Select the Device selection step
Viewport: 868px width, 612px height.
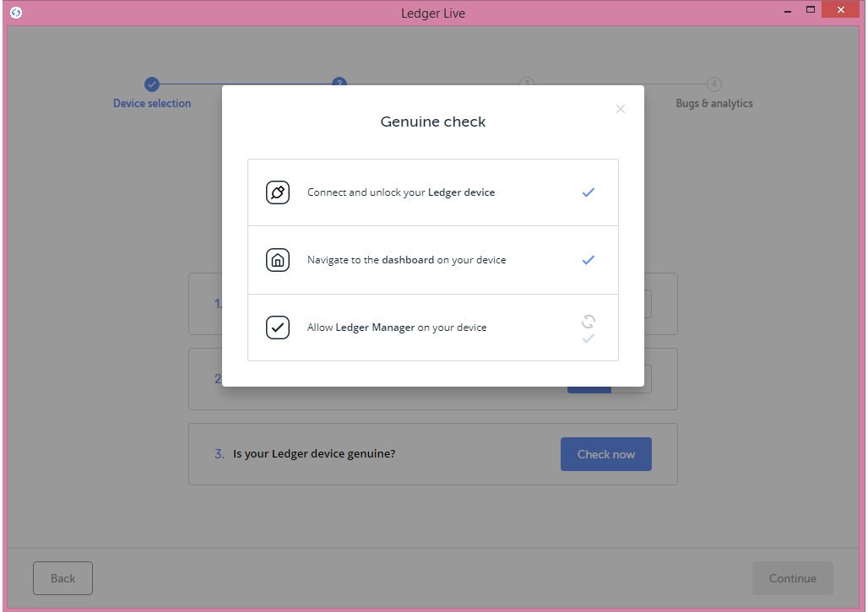tap(152, 104)
